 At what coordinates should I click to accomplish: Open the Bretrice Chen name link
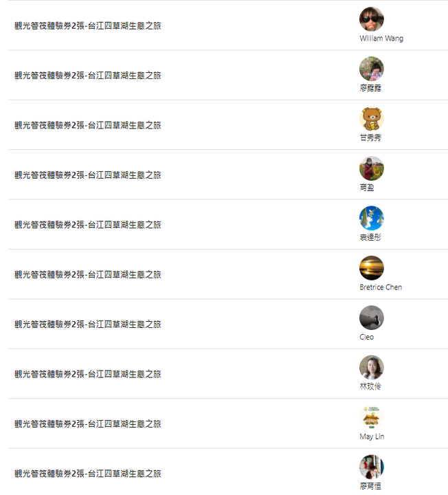(381, 287)
